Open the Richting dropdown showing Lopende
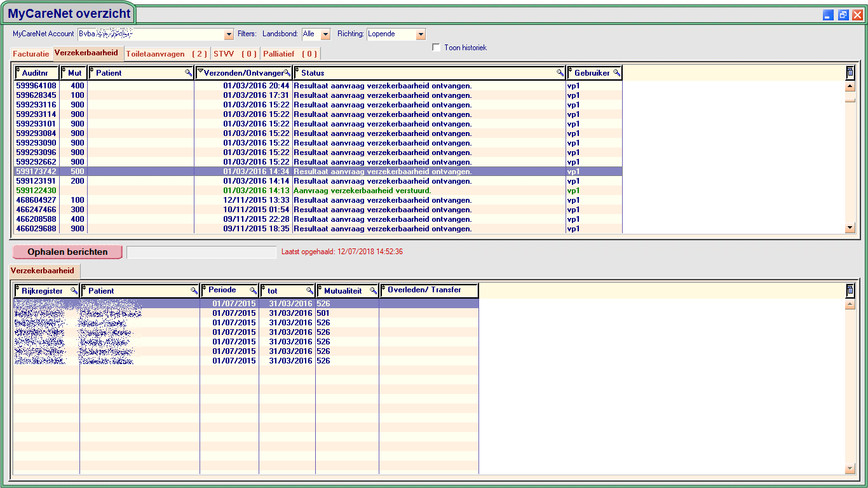868x488 pixels. click(420, 34)
